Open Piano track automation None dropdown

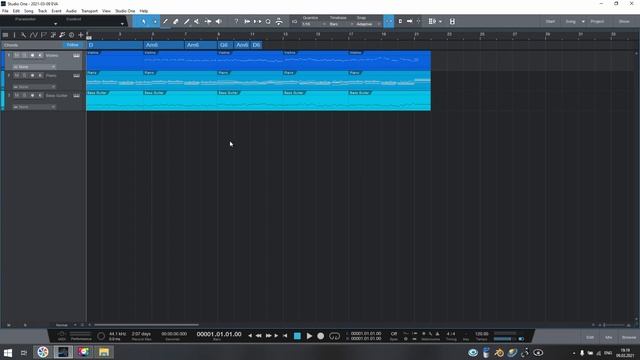tap(34, 87)
